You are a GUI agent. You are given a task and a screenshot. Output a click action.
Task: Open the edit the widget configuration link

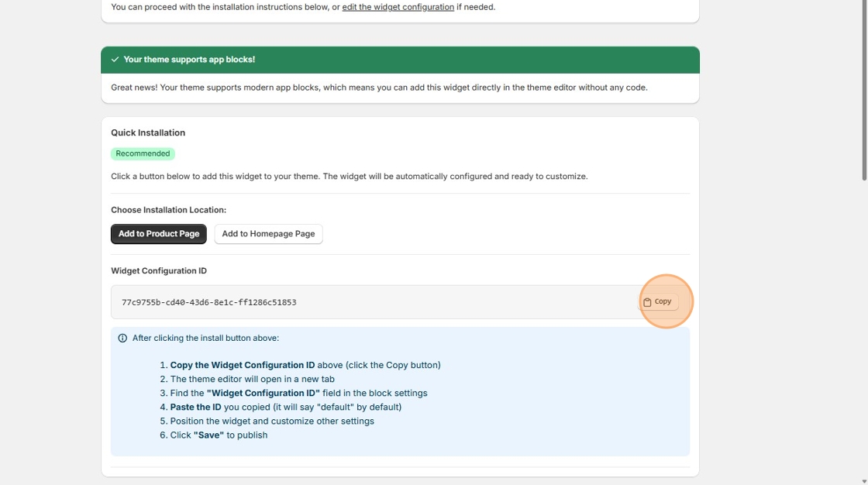coord(398,6)
